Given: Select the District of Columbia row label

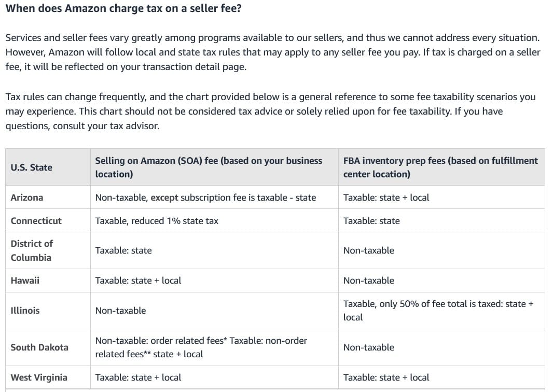Looking at the screenshot, I should [32, 250].
